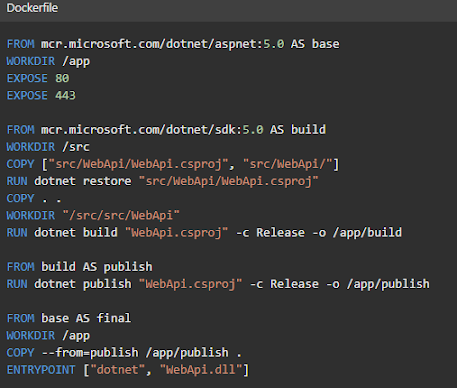Click the WORKDIR /src line
Image resolution: width=457 pixels, height=388 pixels.
(x=48, y=147)
